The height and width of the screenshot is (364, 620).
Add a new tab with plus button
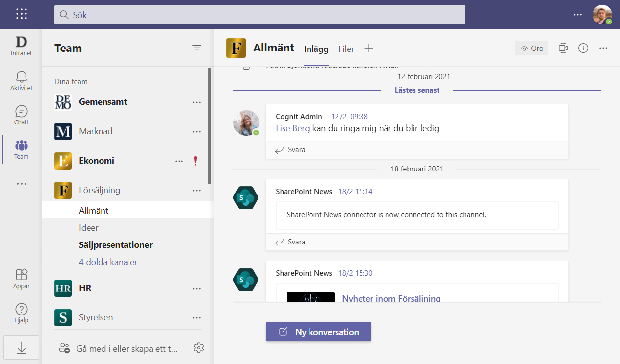click(369, 48)
